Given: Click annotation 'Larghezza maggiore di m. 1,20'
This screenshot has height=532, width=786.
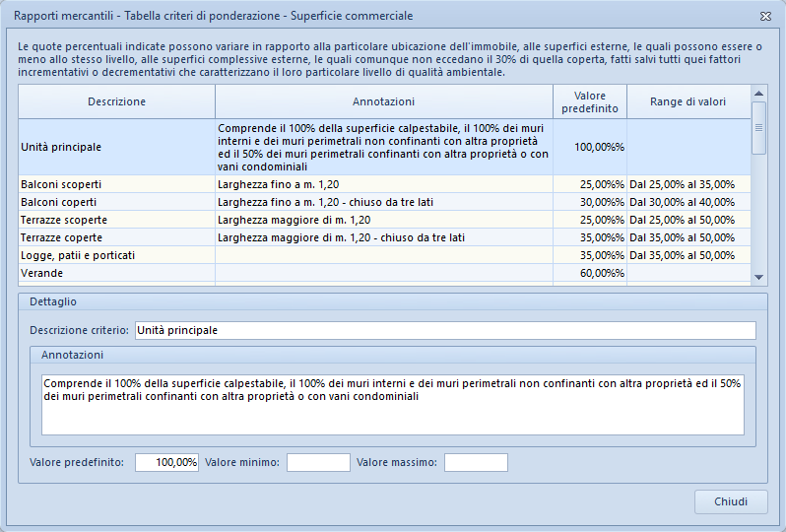Looking at the screenshot, I should tap(294, 220).
